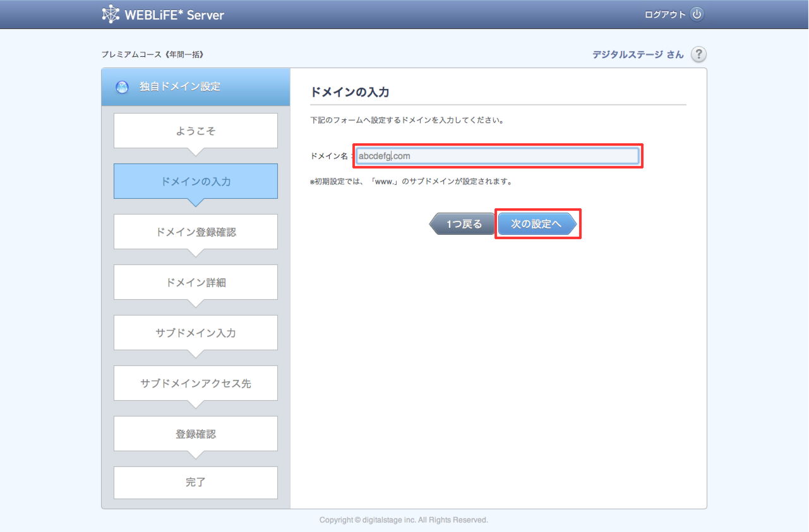Click the WEBLiFE network logo icon
809x532 pixels.
111,14
